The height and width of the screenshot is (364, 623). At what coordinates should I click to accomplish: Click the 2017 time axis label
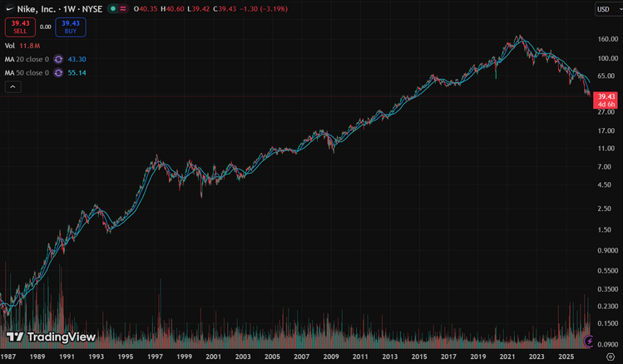click(x=448, y=357)
